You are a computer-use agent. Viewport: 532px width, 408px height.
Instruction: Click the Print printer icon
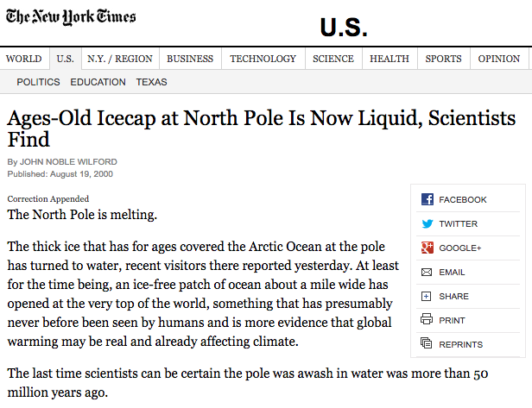tap(427, 319)
